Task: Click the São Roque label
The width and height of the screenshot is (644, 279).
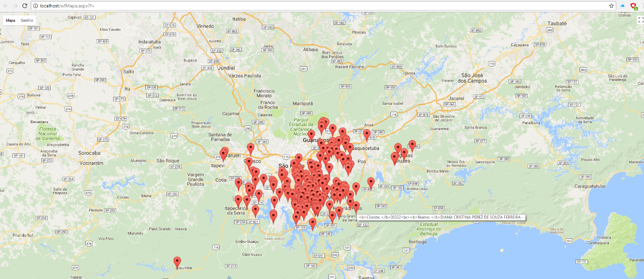Action: [x=168, y=161]
